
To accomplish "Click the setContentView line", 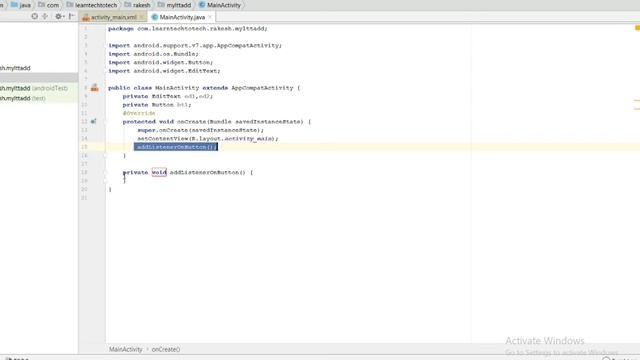I will pos(208,138).
